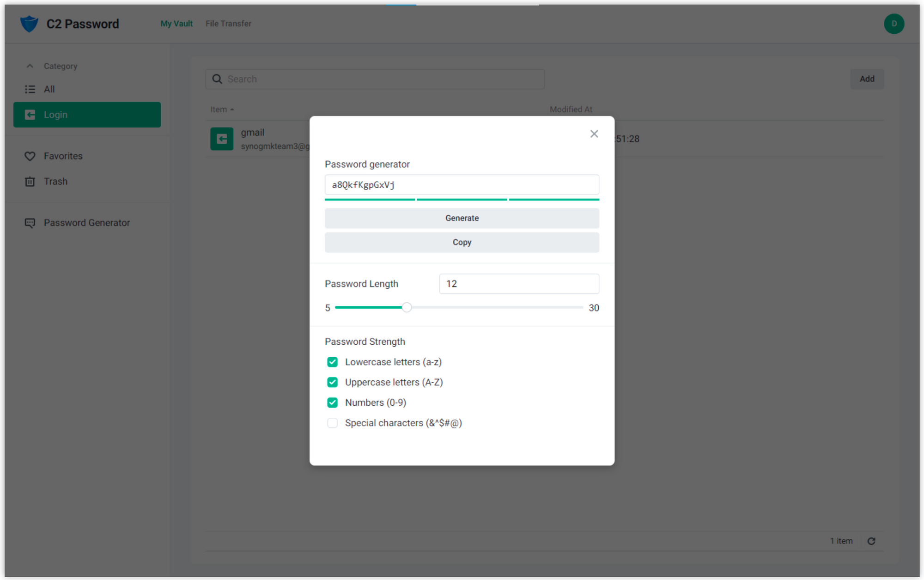Click the Add button
The width and height of the screenshot is (924, 580).
point(867,79)
